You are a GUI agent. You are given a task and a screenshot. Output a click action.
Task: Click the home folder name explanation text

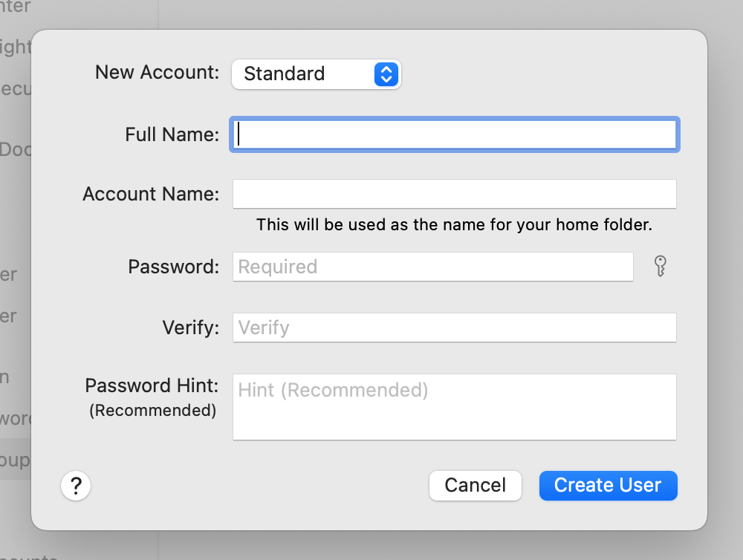click(x=454, y=224)
